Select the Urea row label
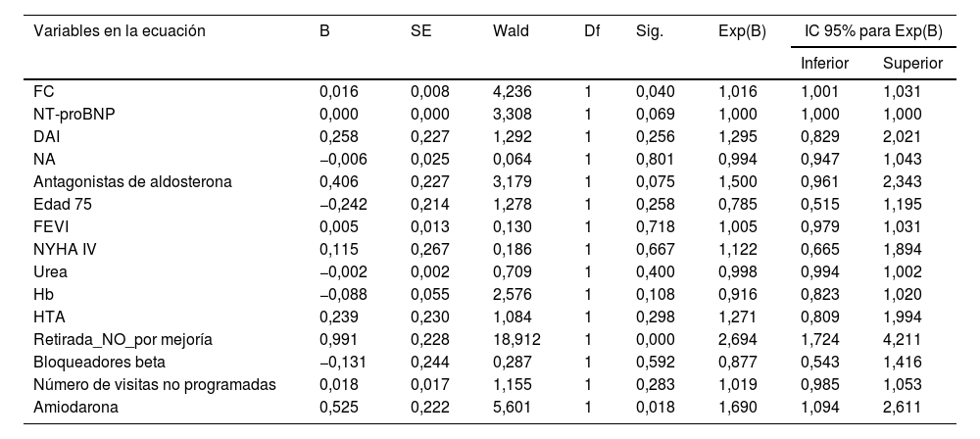Viewport: 980px width, 439px height. coord(50,271)
